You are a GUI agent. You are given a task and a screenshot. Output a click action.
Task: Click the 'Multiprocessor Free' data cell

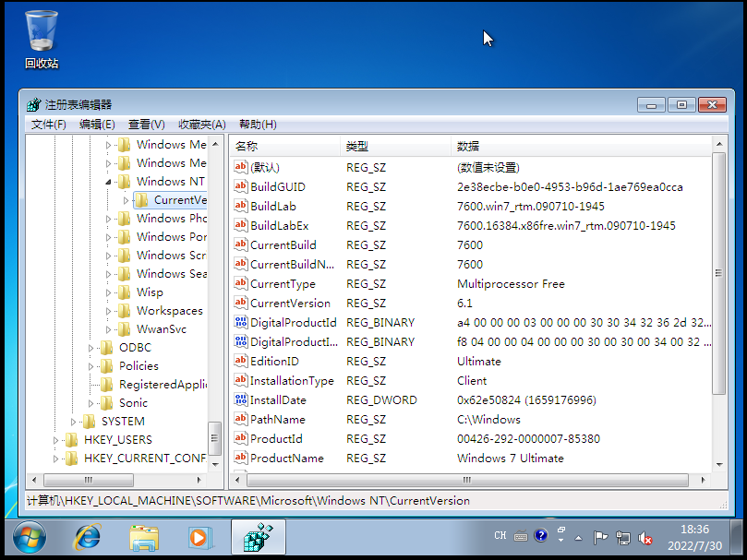tap(511, 284)
